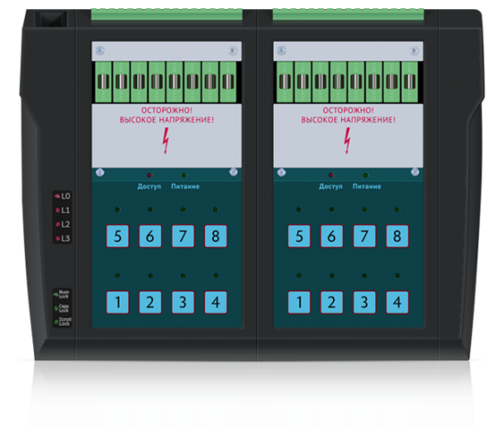This screenshot has height=430, width=504.
Task: Click first green fuse holder, left module
Action: tap(103, 82)
